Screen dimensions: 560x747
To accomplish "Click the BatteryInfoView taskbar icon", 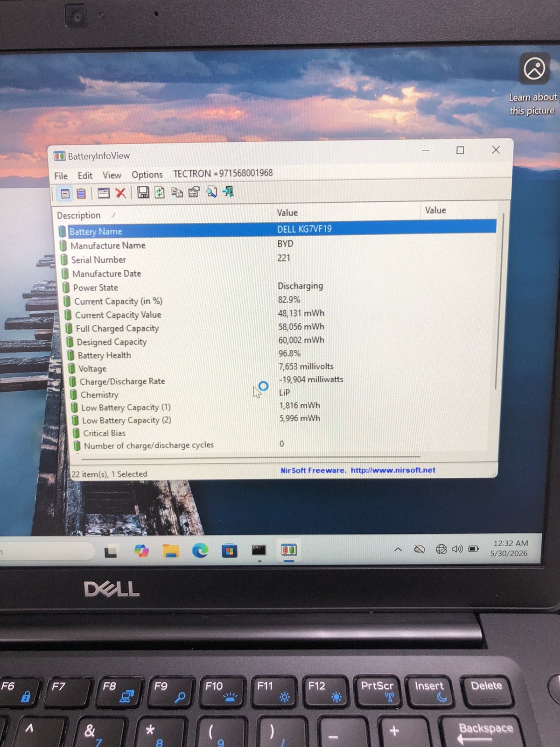I will click(289, 550).
